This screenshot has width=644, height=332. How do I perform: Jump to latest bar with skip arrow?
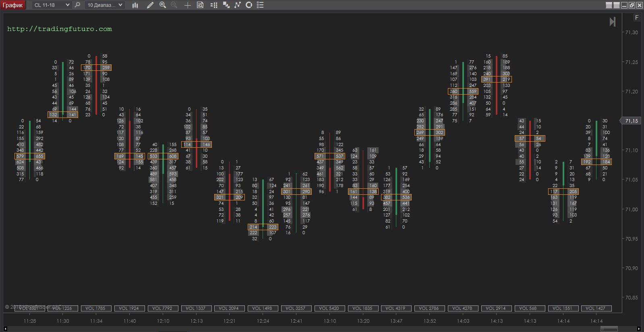click(x=612, y=22)
